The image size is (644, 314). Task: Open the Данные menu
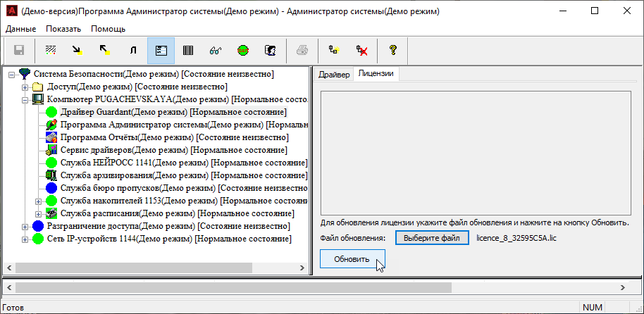[20, 29]
